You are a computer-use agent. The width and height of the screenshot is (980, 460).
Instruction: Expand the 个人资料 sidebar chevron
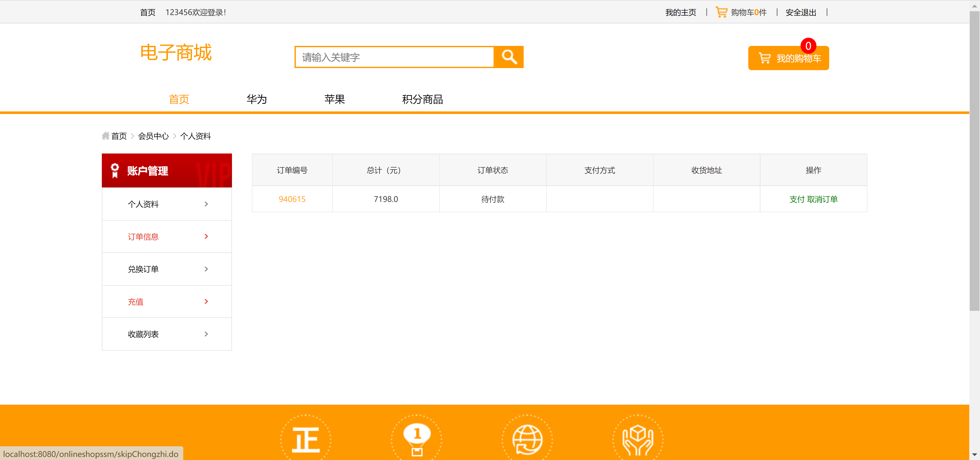[206, 204]
